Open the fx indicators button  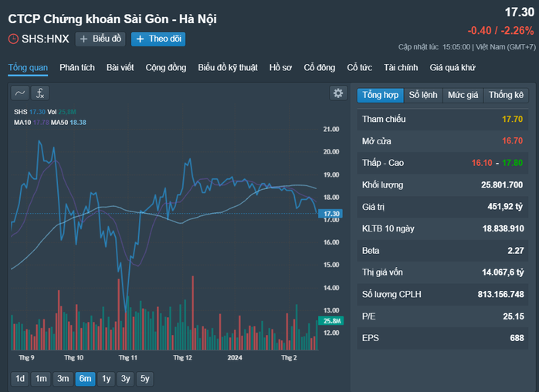pyautogui.click(x=40, y=93)
